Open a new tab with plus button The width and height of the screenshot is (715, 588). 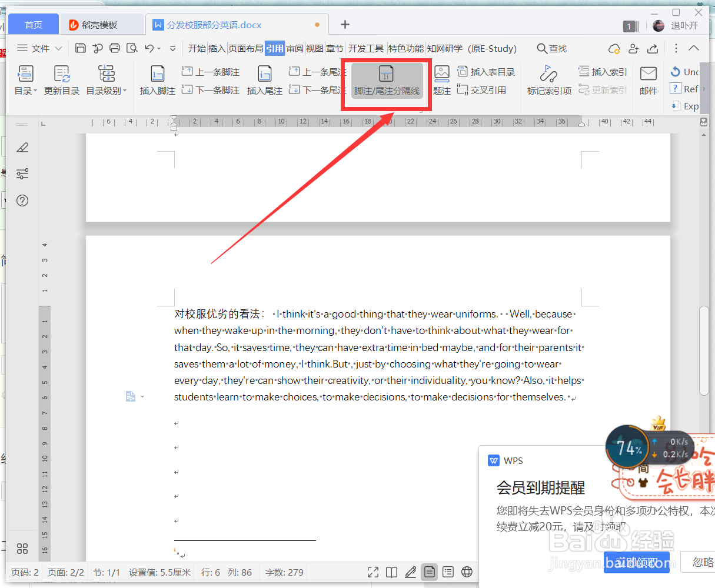tap(345, 24)
